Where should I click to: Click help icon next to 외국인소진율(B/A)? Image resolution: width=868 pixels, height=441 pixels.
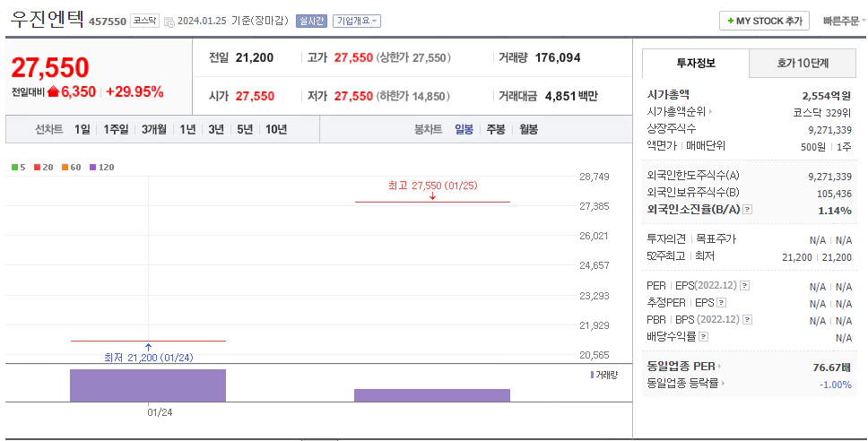click(x=747, y=210)
